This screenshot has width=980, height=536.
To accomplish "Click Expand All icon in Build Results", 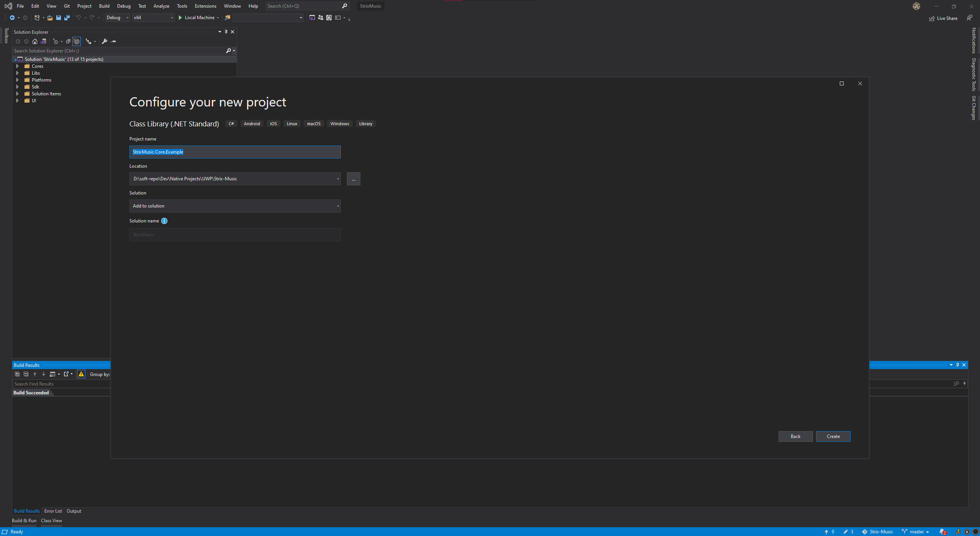I will pos(17,374).
